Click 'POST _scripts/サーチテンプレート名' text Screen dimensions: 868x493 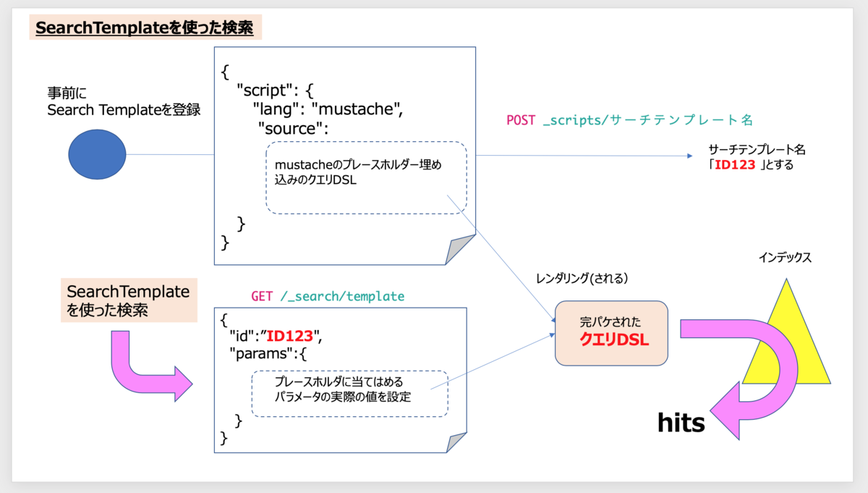pyautogui.click(x=629, y=120)
